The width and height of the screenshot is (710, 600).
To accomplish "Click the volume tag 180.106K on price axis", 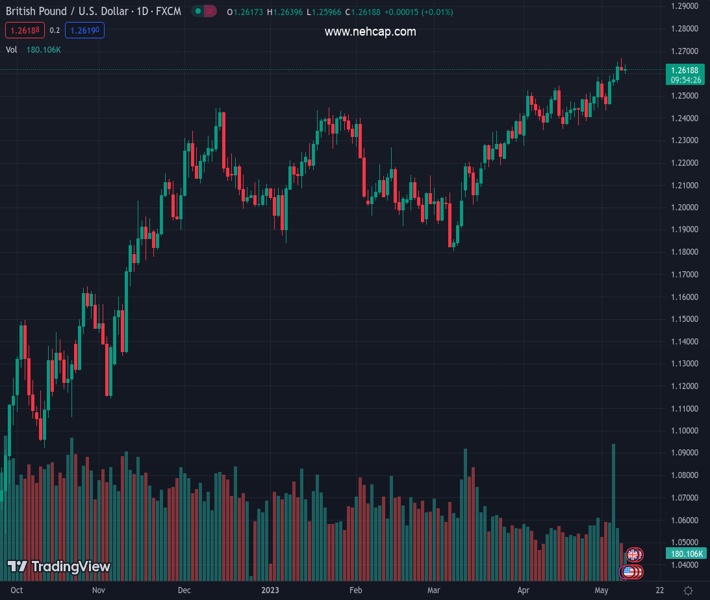I will [686, 553].
